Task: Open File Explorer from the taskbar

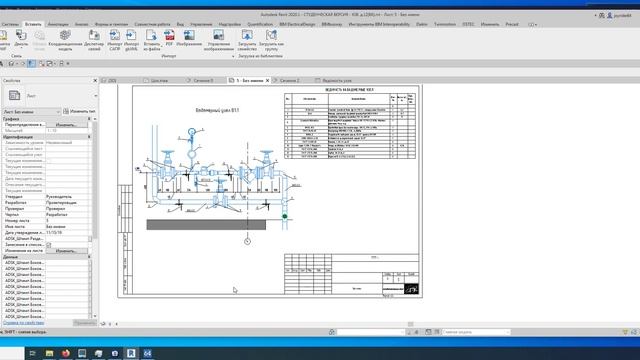Action: 49,353
